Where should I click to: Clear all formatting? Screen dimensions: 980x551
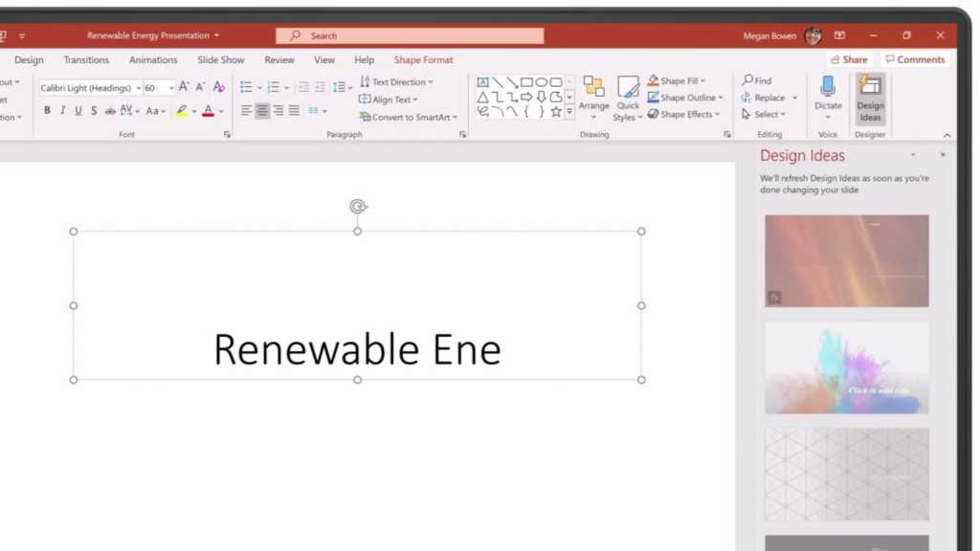(x=218, y=87)
